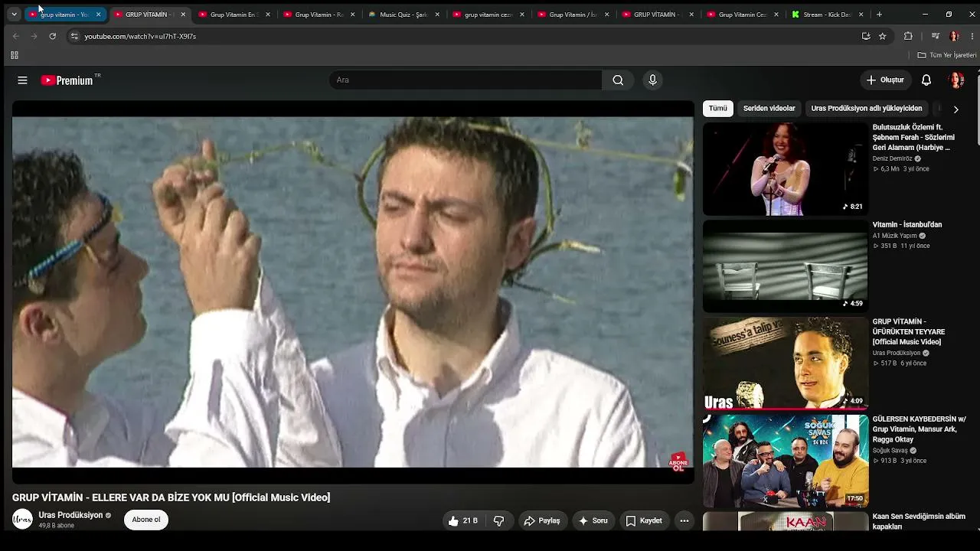
Task: Go back with the browser back arrow
Action: point(16,36)
